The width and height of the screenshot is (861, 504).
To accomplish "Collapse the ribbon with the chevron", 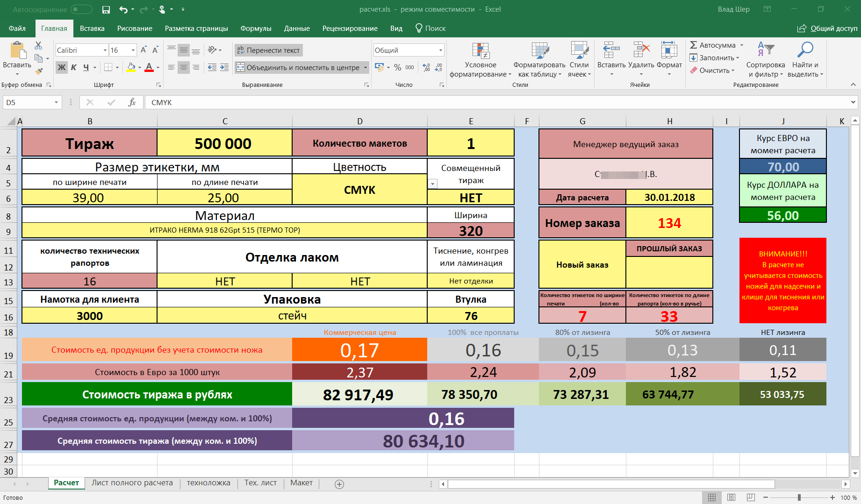I will (x=853, y=85).
